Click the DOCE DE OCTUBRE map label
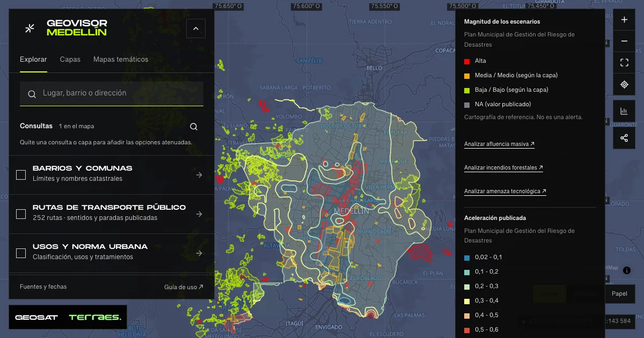Screen dimensions: 644x338 (x=343, y=125)
